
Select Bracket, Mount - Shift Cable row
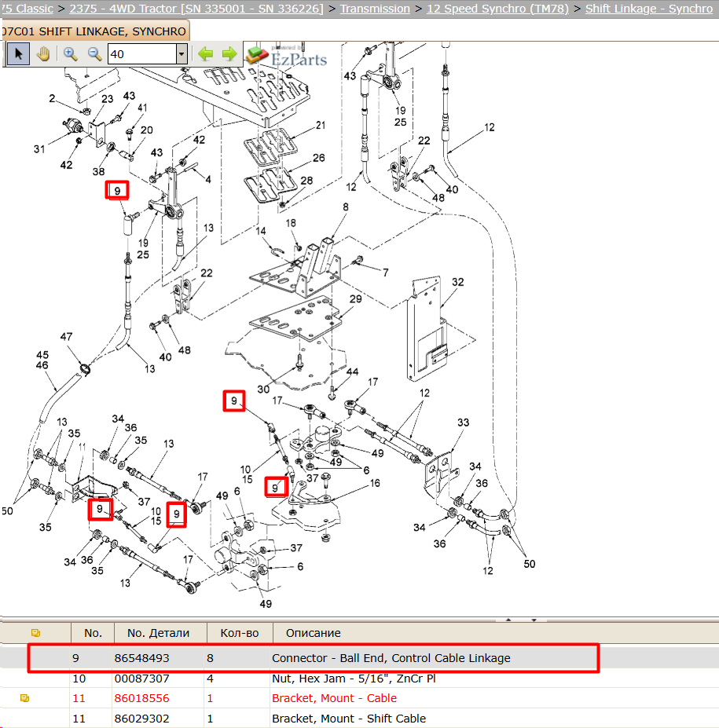coord(349,719)
